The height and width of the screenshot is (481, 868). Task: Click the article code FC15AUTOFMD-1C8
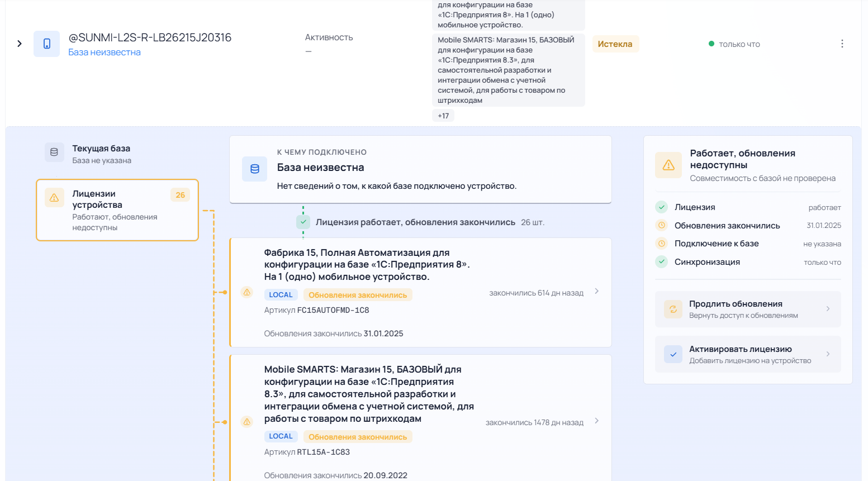click(x=333, y=310)
